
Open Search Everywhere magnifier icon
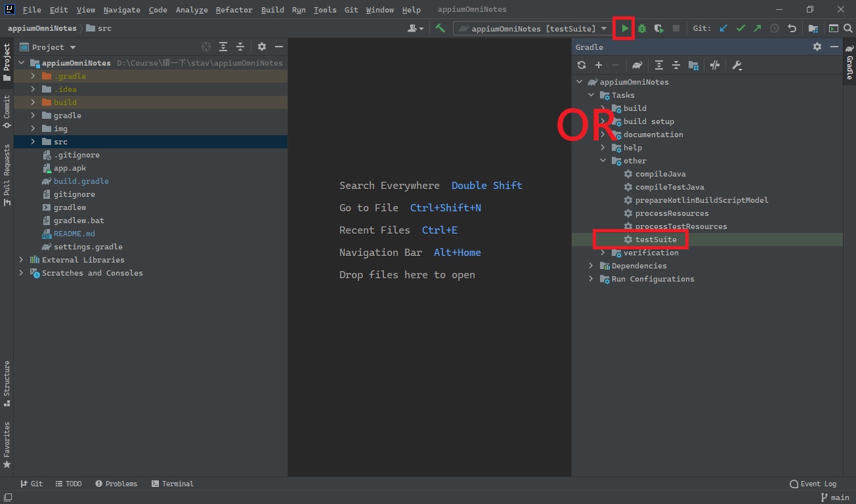pyautogui.click(x=848, y=28)
